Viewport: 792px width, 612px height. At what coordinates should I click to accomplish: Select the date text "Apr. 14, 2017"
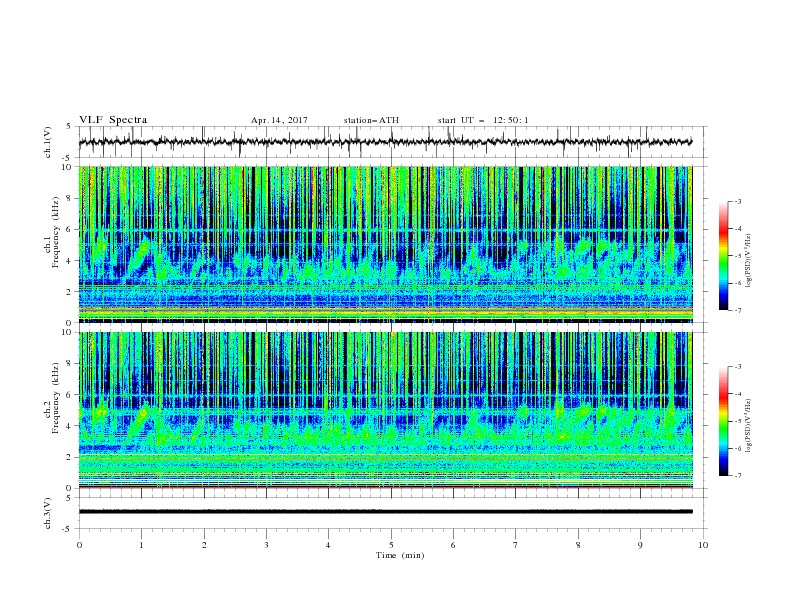pos(279,120)
